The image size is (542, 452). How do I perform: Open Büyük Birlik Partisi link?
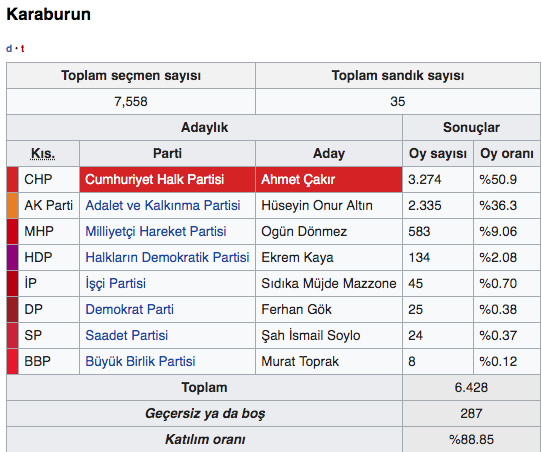click(140, 361)
